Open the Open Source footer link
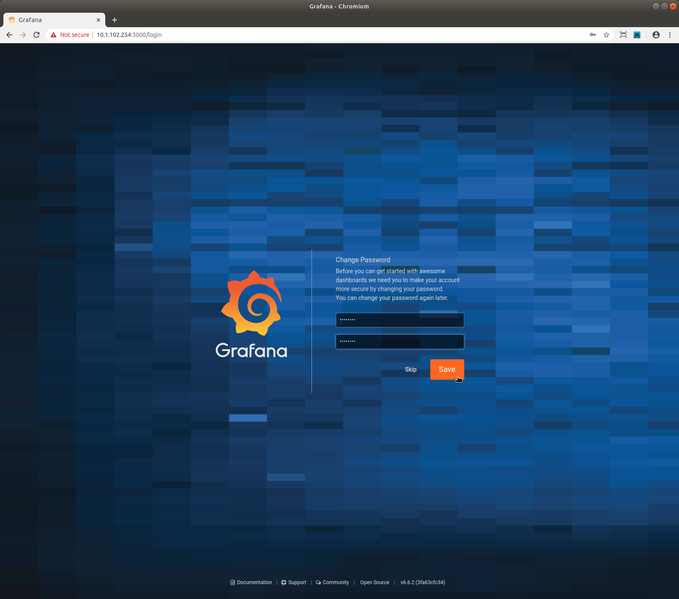The width and height of the screenshot is (679, 599). tap(375, 582)
